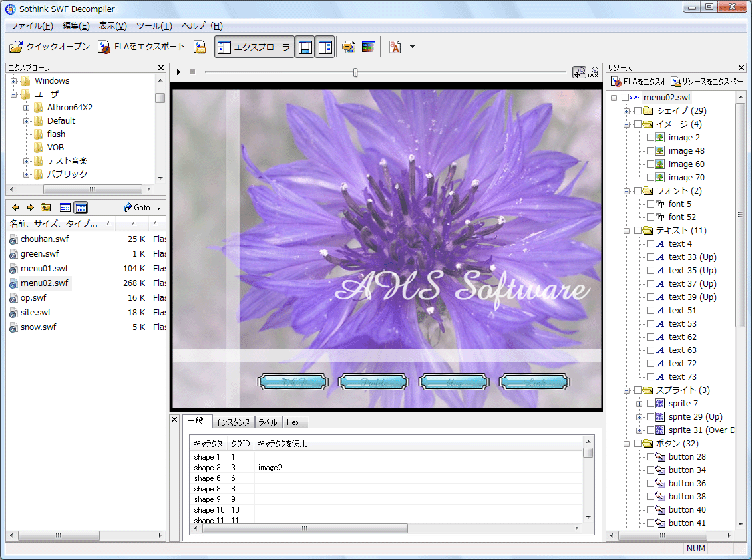Select the button 36 resource icon

point(660,484)
